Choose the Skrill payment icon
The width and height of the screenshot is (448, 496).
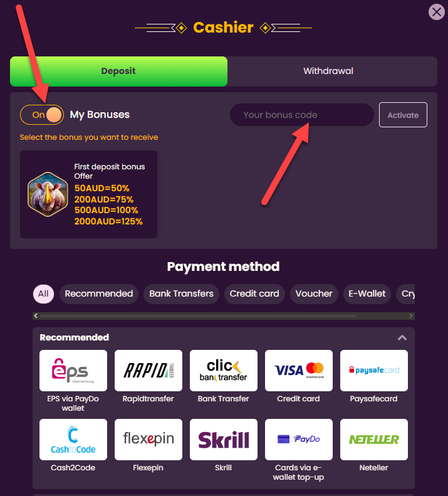click(224, 440)
